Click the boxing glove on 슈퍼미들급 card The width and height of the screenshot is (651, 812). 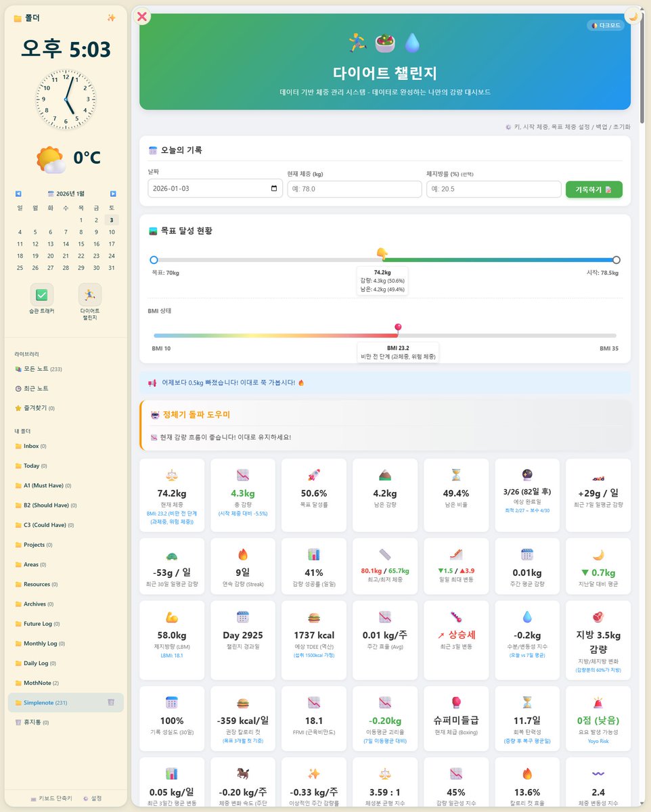click(456, 702)
